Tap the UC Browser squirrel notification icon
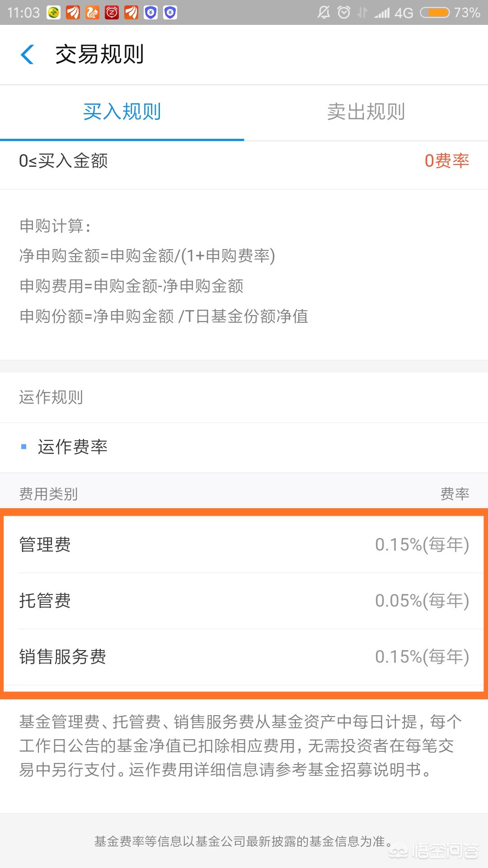 92,13
